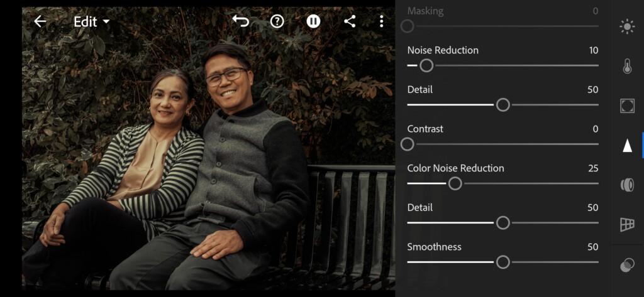Open the three-dot overflow menu
Screen dimensions: 644x297
click(382, 21)
